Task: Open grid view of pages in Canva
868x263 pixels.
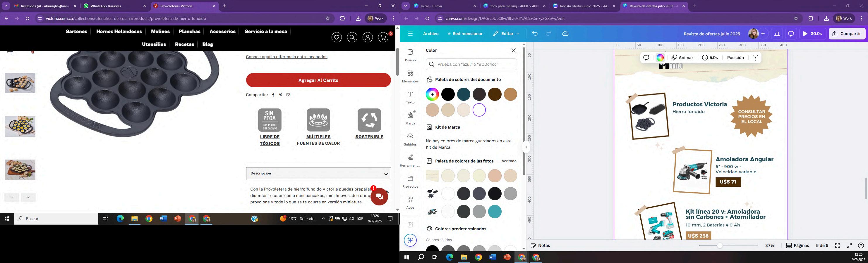Action: click(838, 245)
